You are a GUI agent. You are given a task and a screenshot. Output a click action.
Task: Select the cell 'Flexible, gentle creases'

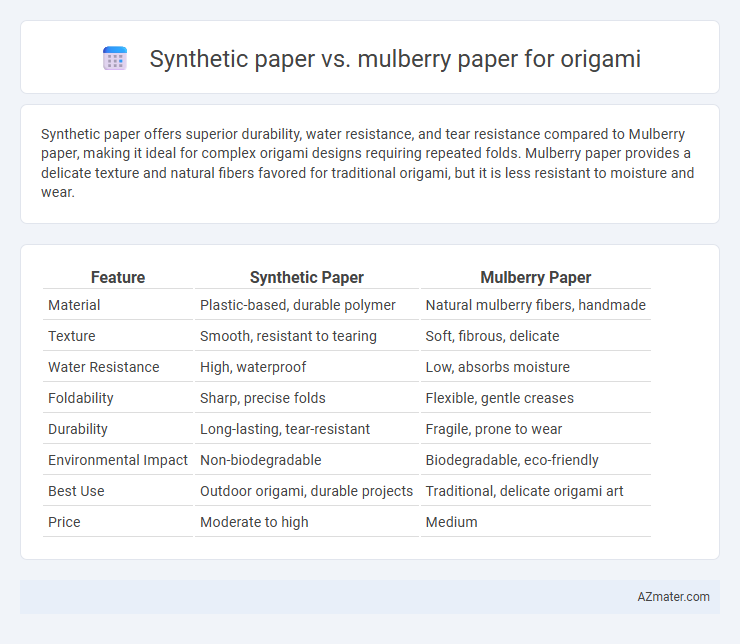(500, 398)
